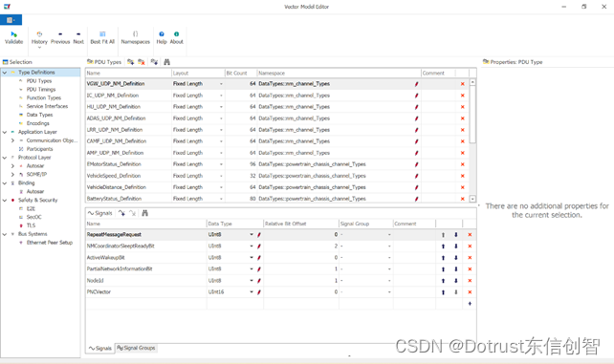Viewport: 614px width, 364px height.
Task: Click the third PDU Types toolbar icon
Action: [154, 62]
